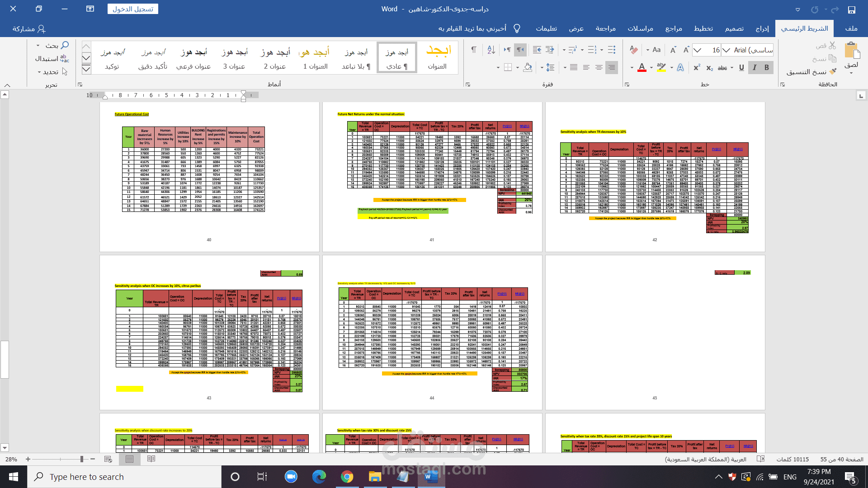Toggle Italic formatting
The image size is (868, 488).
pyautogui.click(x=754, y=68)
